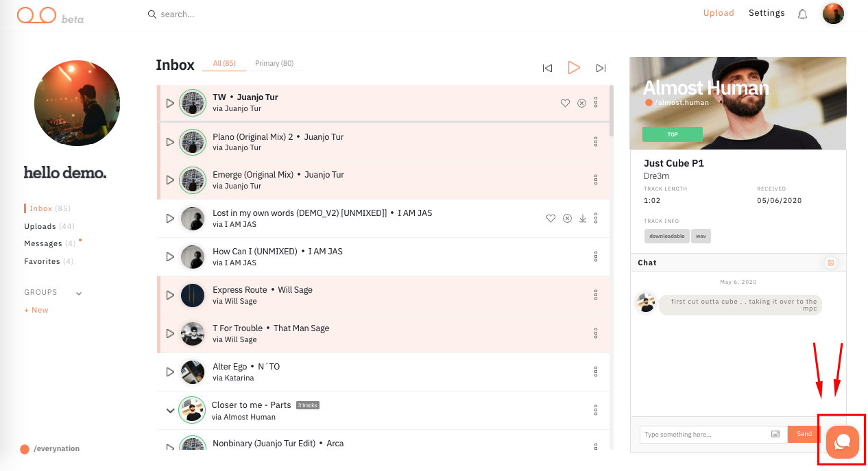Screen dimensions: 868x471
Task: Open more options for Alter Ego
Action: point(596,372)
